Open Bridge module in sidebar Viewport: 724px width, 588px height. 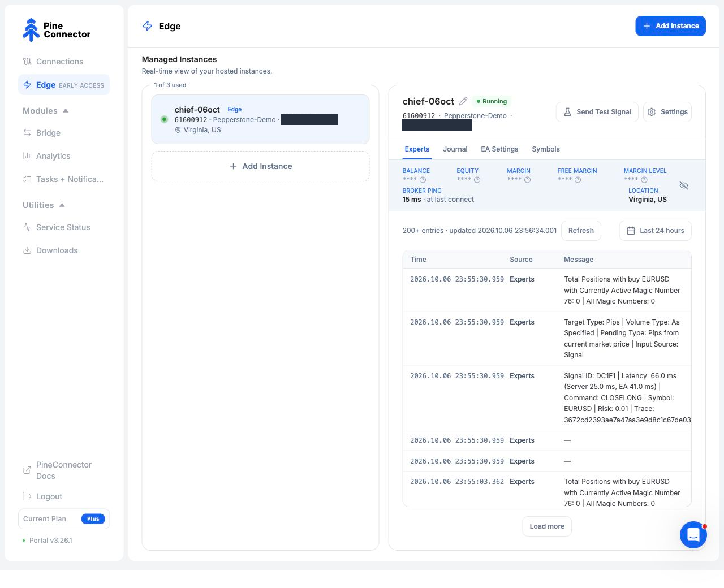pos(64,133)
